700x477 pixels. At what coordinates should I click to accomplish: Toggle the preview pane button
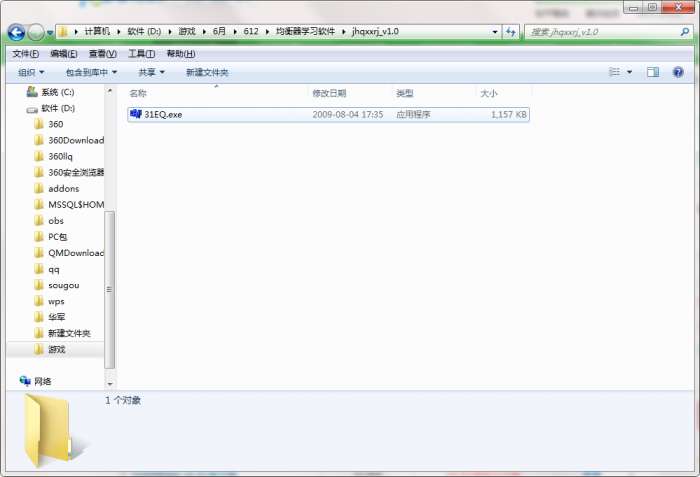(653, 72)
